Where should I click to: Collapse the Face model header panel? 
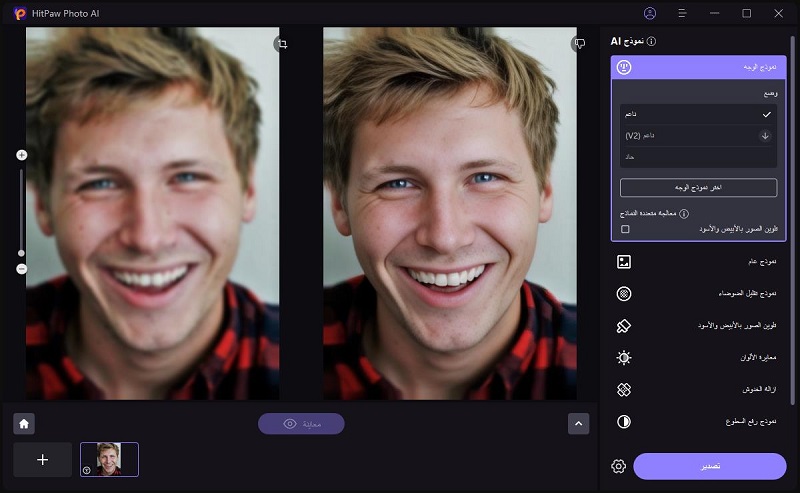coord(698,68)
